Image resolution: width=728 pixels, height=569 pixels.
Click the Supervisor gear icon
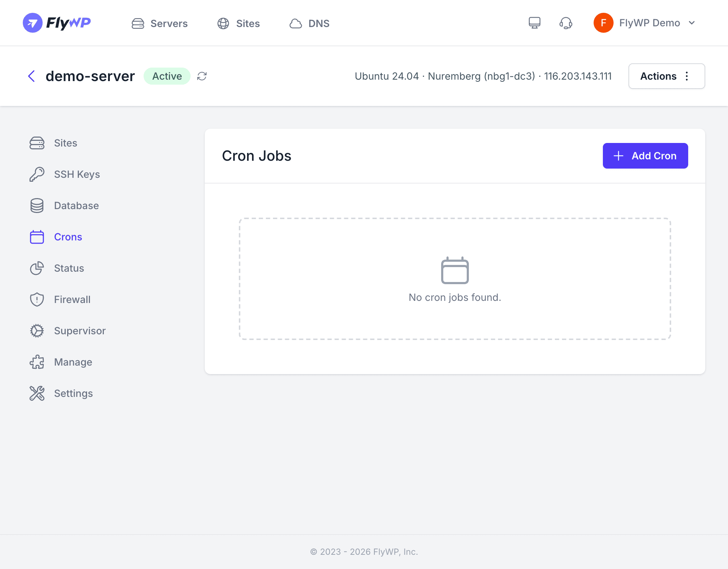(x=37, y=331)
